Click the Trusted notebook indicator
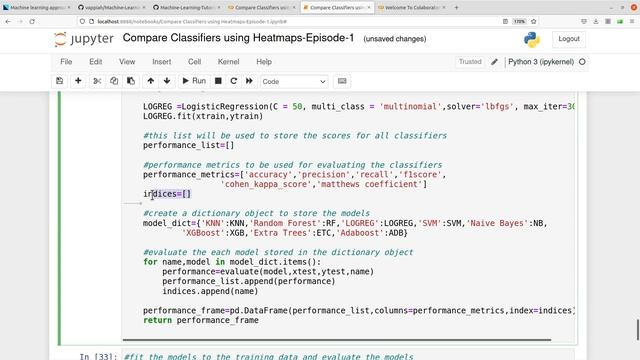 (x=470, y=62)
